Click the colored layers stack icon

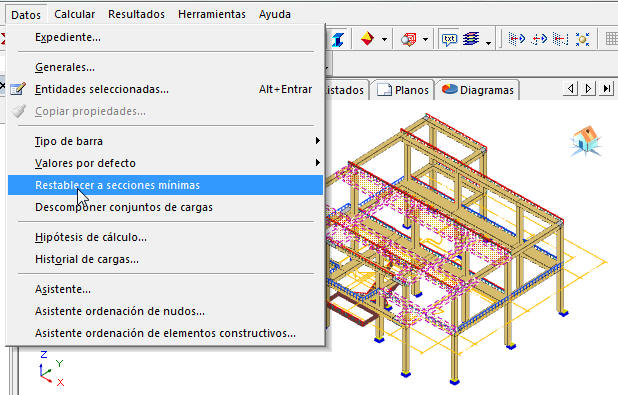point(471,39)
